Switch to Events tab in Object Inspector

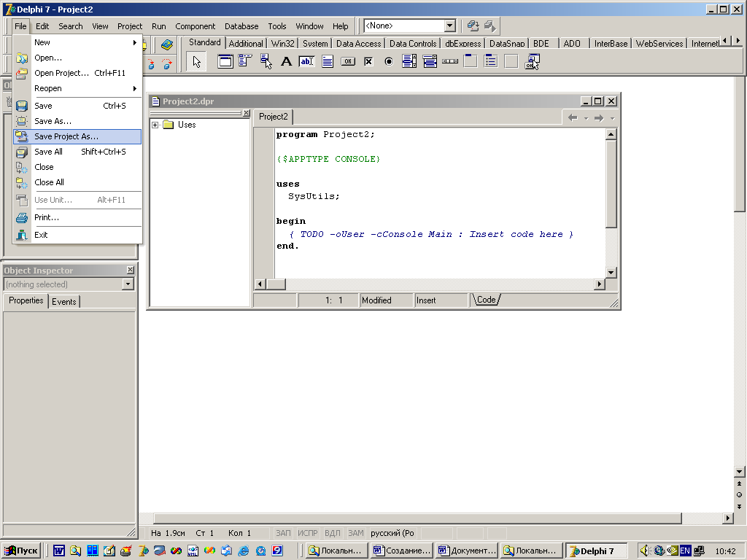64,301
